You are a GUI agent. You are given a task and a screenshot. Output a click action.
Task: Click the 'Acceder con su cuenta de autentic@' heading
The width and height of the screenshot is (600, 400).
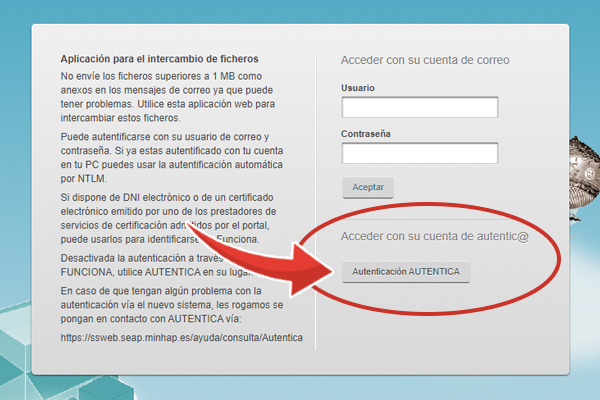435,237
